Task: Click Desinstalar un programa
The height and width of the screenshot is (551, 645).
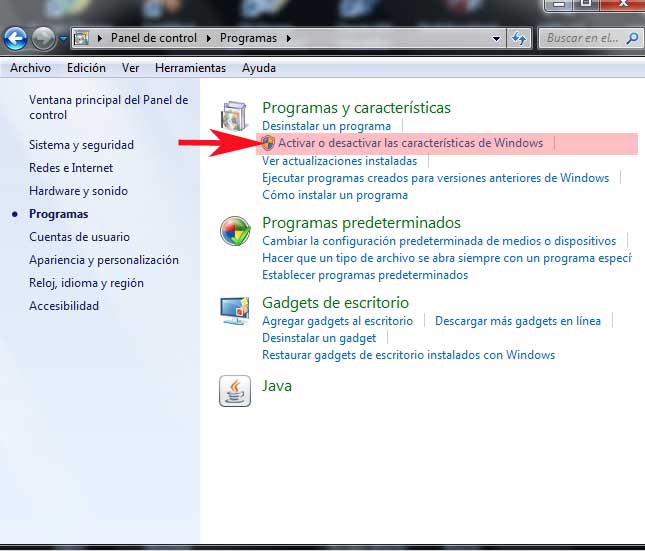Action: (x=326, y=126)
